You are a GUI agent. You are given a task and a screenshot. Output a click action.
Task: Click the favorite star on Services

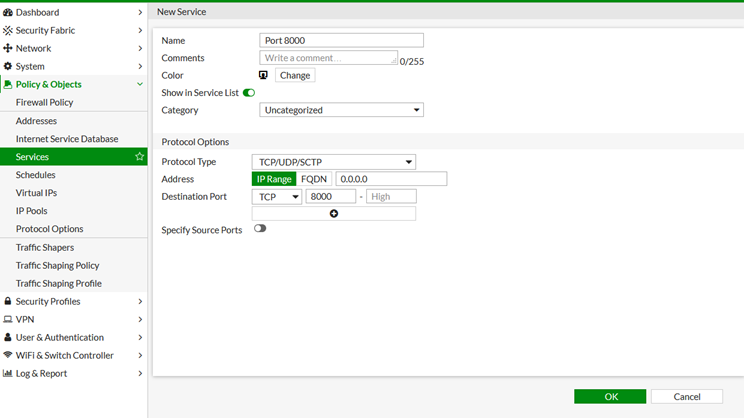139,156
